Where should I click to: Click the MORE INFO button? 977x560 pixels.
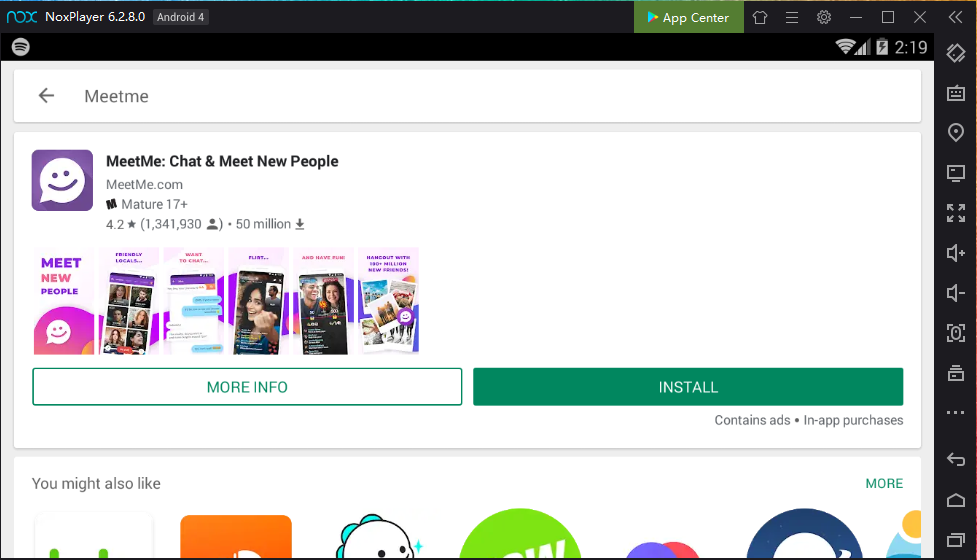click(x=247, y=387)
